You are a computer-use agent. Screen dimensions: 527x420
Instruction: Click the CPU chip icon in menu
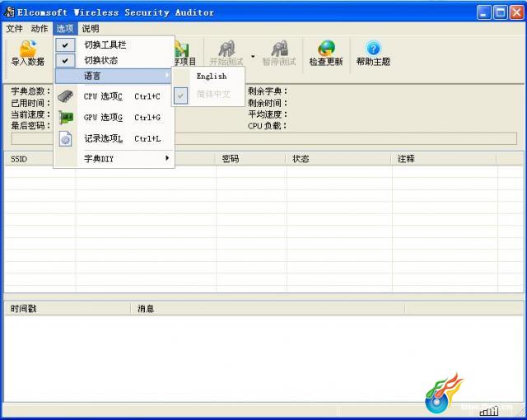tap(65, 96)
